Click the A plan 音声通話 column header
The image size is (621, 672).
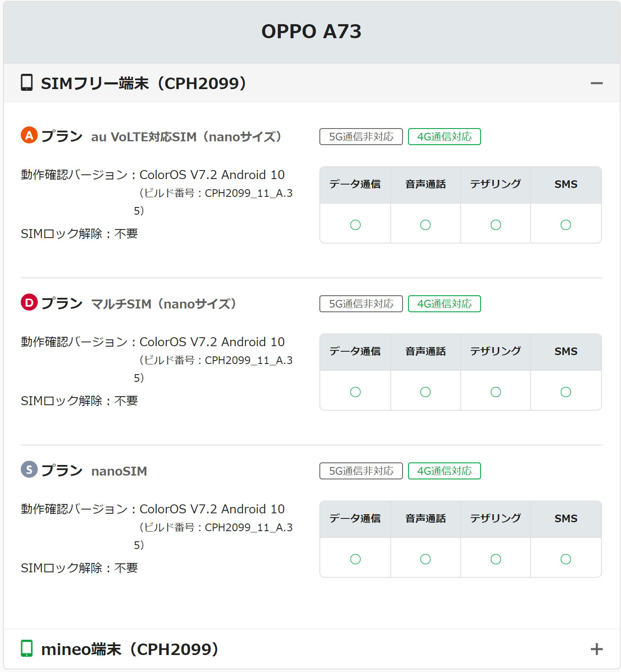[425, 185]
